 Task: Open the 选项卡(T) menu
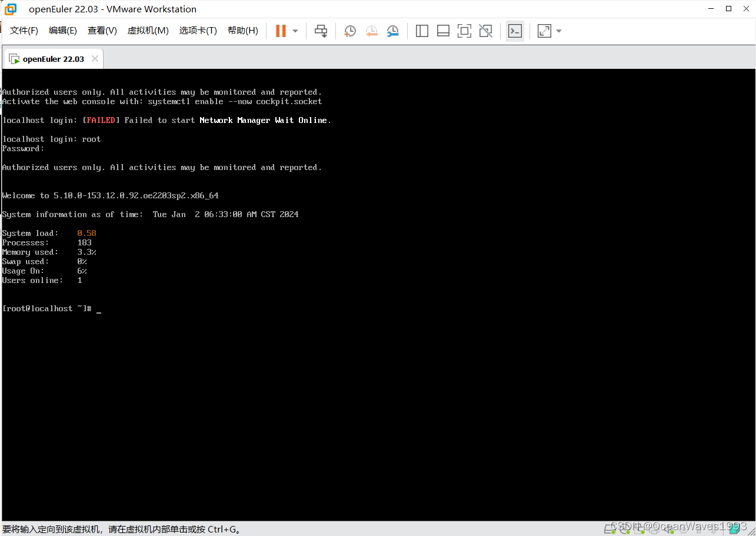(x=198, y=31)
